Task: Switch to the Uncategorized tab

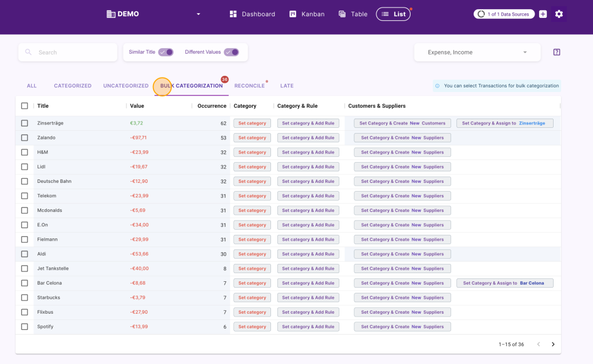Action: (126, 86)
